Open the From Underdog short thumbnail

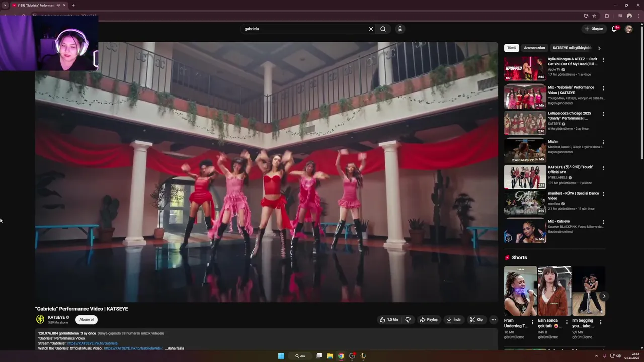[520, 291]
